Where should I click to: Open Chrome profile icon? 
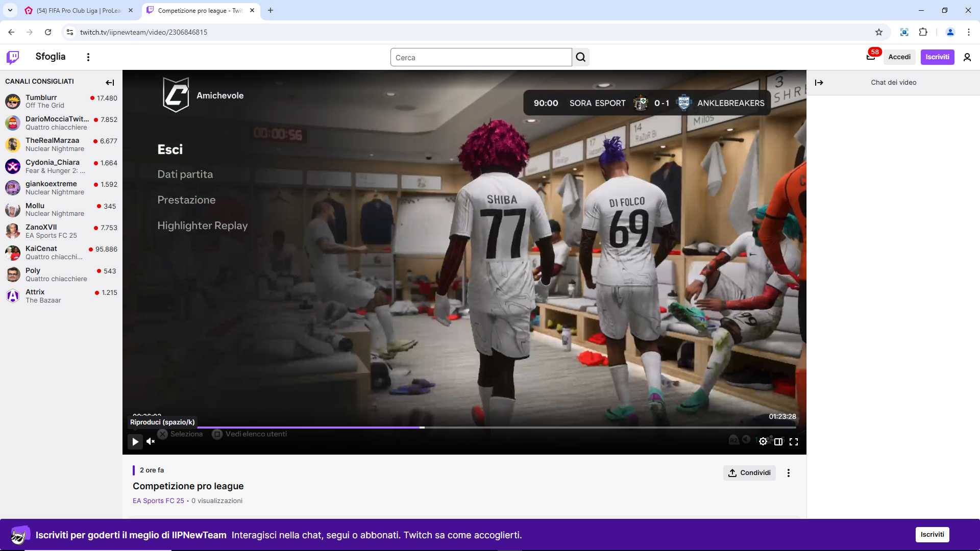click(x=950, y=32)
